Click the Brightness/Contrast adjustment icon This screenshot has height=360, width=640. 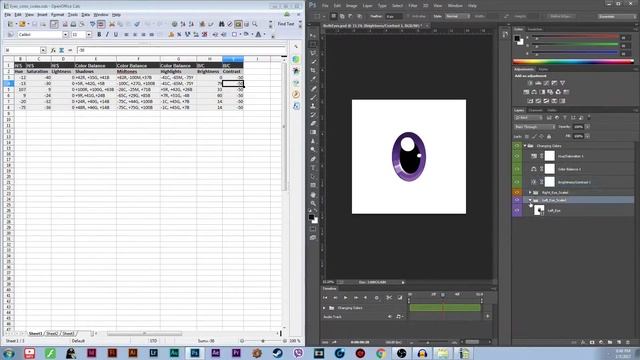[530, 83]
